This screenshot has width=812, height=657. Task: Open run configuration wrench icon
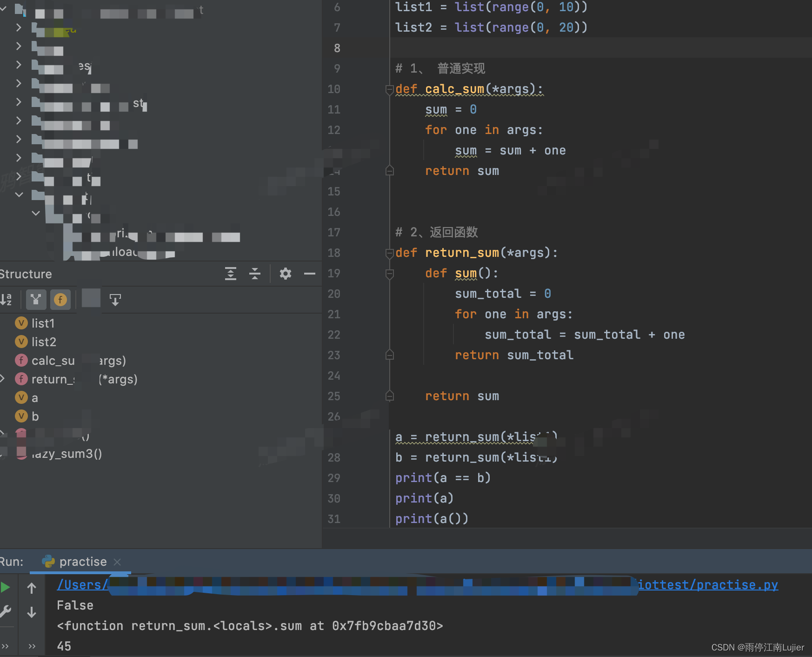pyautogui.click(x=6, y=611)
